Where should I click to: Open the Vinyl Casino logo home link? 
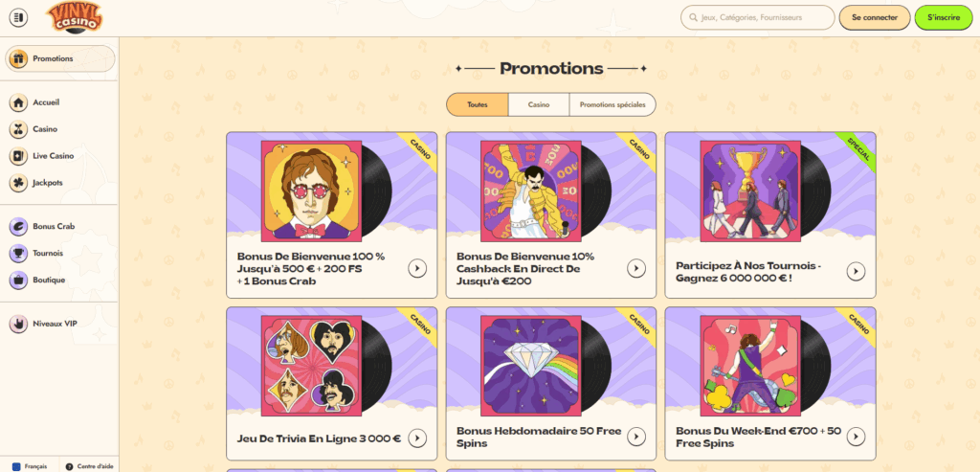point(75,17)
